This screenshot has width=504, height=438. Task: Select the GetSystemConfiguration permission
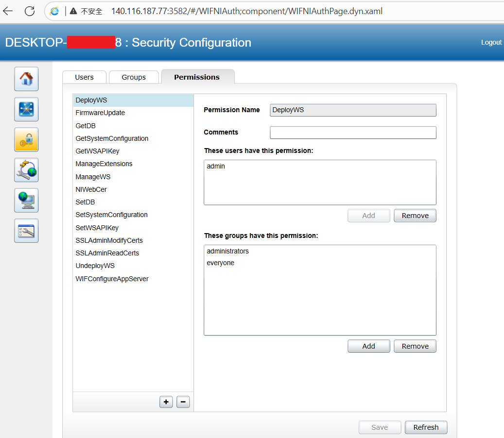133,138
